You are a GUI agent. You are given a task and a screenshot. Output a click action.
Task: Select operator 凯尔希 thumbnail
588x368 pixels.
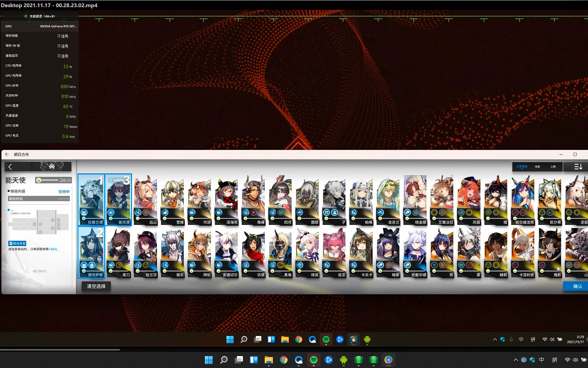click(550, 200)
